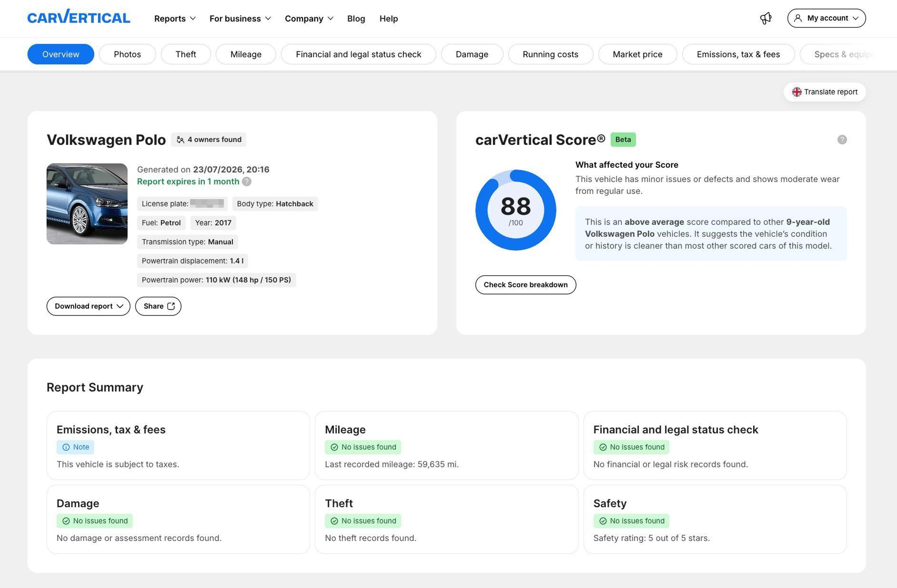Click the Volkswagen Polo title
The width and height of the screenshot is (897, 588).
[x=106, y=140]
